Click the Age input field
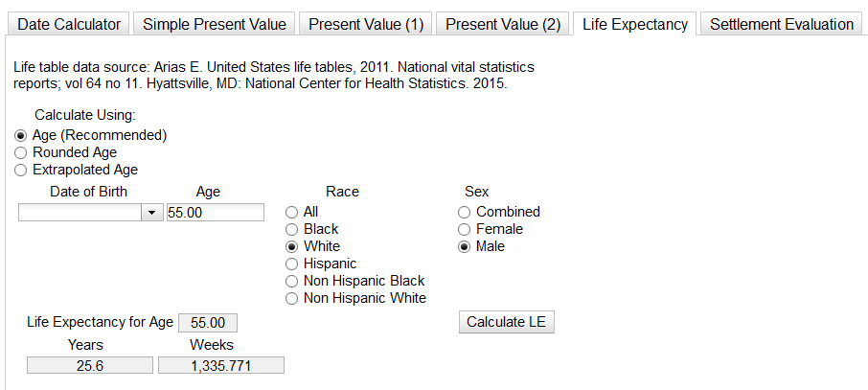Viewport: 868px width, 390px height. pos(215,213)
